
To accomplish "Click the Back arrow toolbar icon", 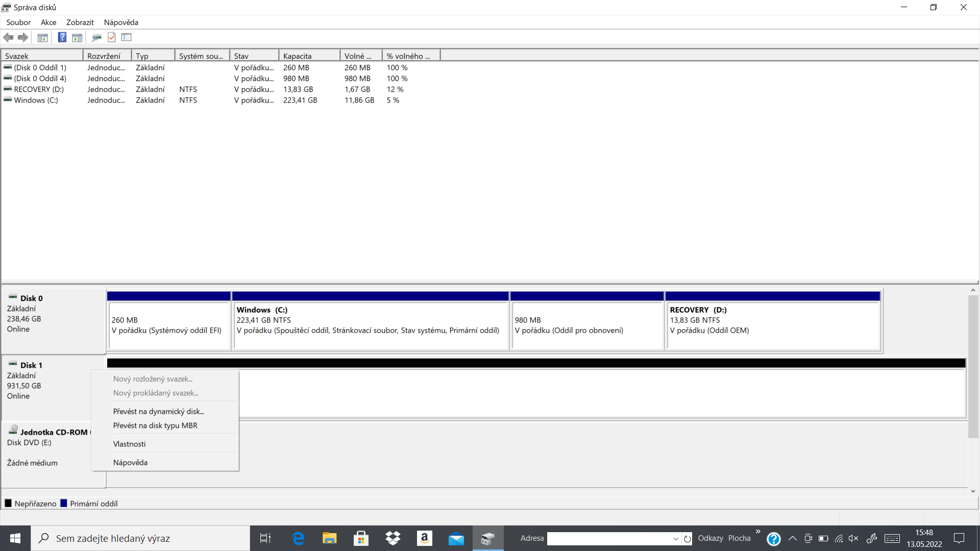I will [8, 37].
